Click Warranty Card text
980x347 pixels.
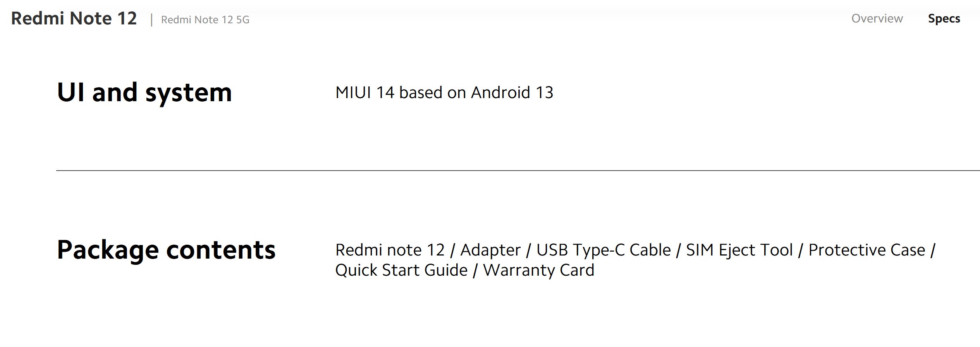tap(539, 270)
